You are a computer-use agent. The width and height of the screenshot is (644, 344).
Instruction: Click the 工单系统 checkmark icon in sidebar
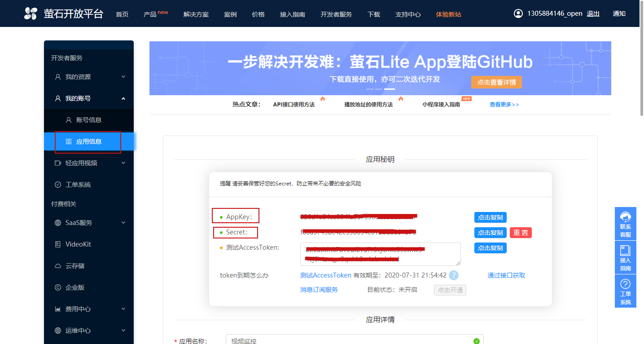pyautogui.click(x=58, y=185)
